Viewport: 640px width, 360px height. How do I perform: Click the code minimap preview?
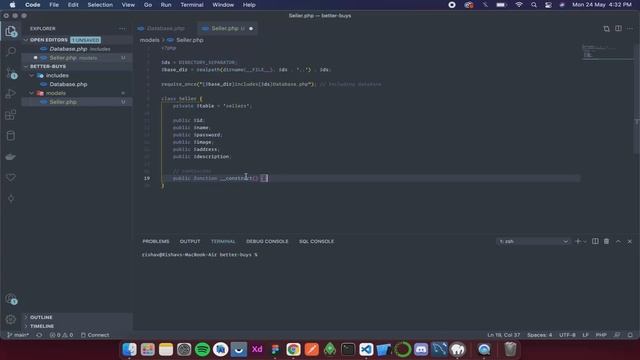607,52
